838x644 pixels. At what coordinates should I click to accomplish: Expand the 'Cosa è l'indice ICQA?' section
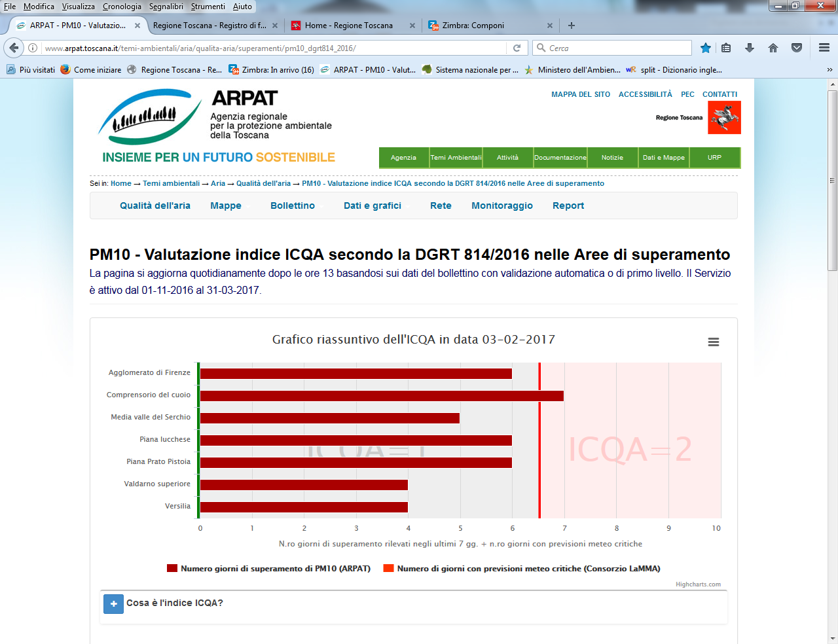click(x=114, y=603)
